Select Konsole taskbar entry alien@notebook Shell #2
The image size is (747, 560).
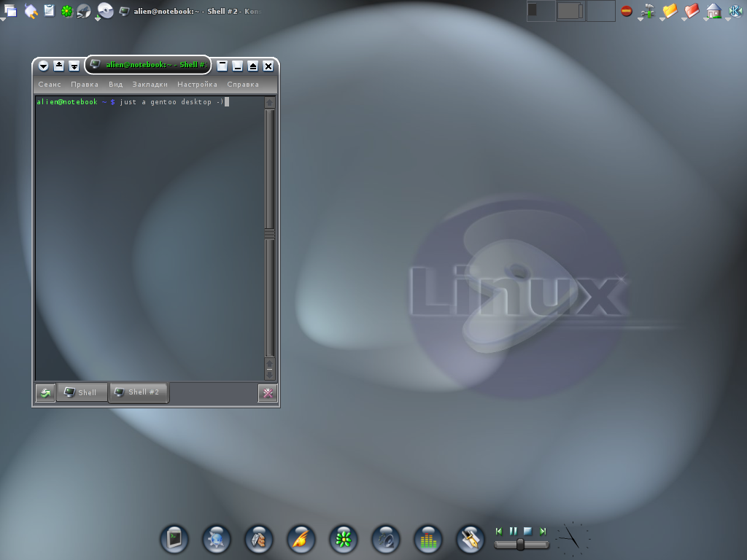point(190,11)
